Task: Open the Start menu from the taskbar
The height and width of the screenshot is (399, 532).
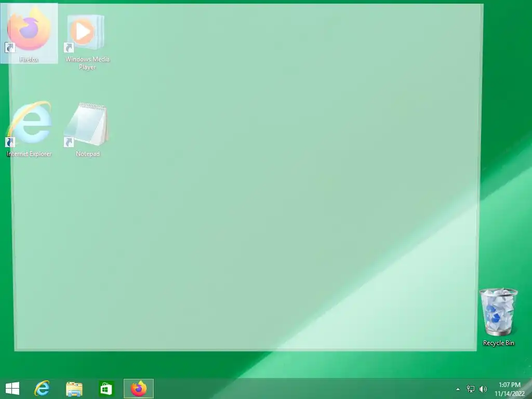Action: [12, 389]
